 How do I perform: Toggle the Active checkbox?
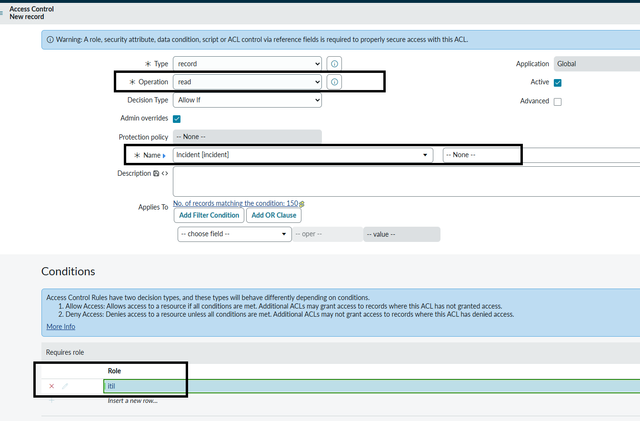click(x=558, y=83)
